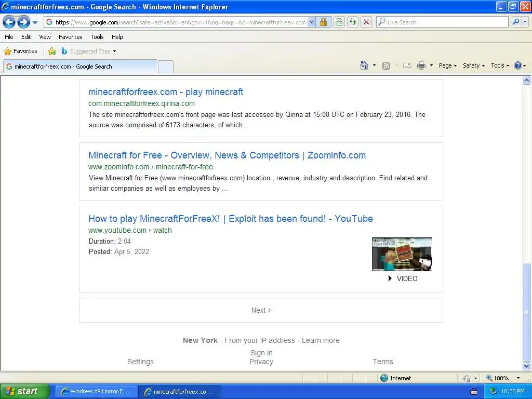
Task: Click the Internet security zone status indicator
Action: (x=395, y=378)
